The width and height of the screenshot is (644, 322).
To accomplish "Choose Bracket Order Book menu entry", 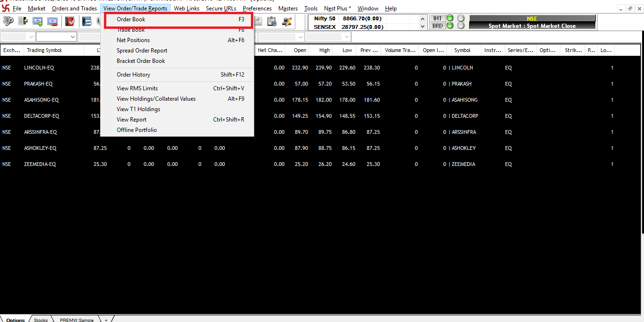I will click(178, 61).
